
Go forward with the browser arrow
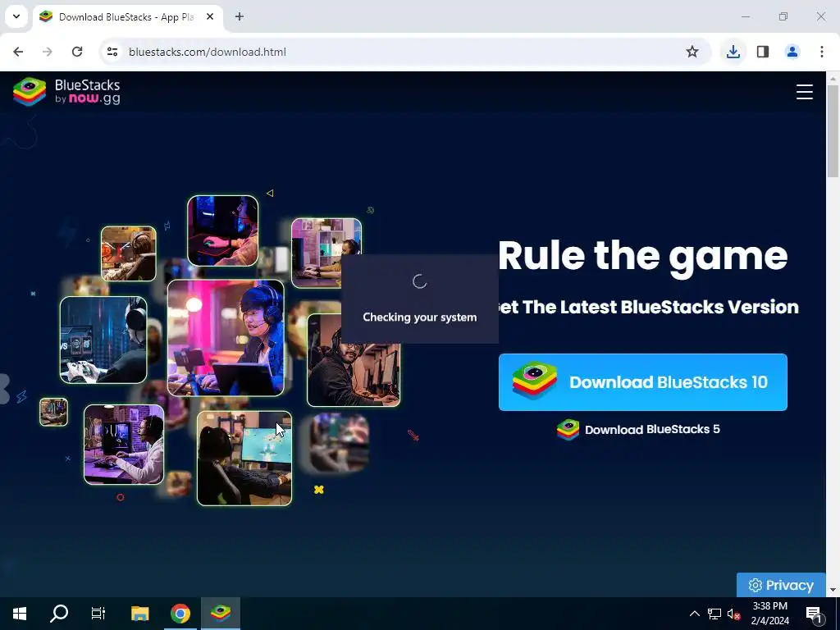[x=48, y=52]
